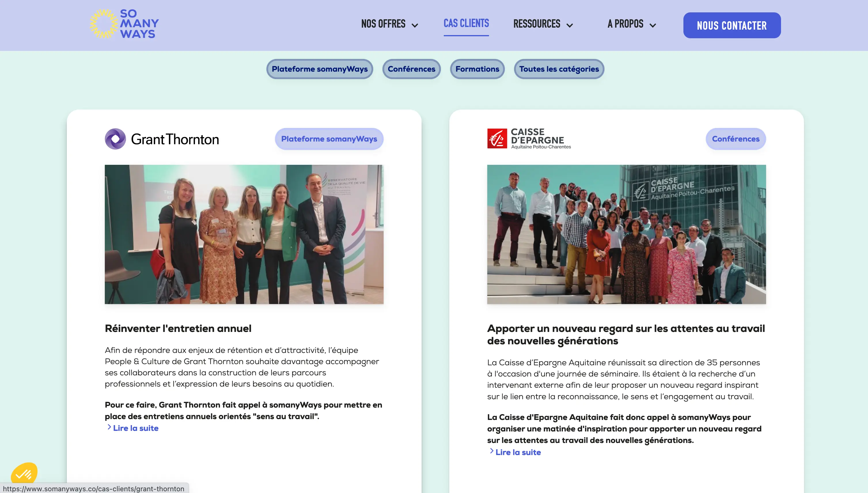Click the Caisse d'Epargne group photo
The width and height of the screenshot is (868, 493).
coord(626,234)
